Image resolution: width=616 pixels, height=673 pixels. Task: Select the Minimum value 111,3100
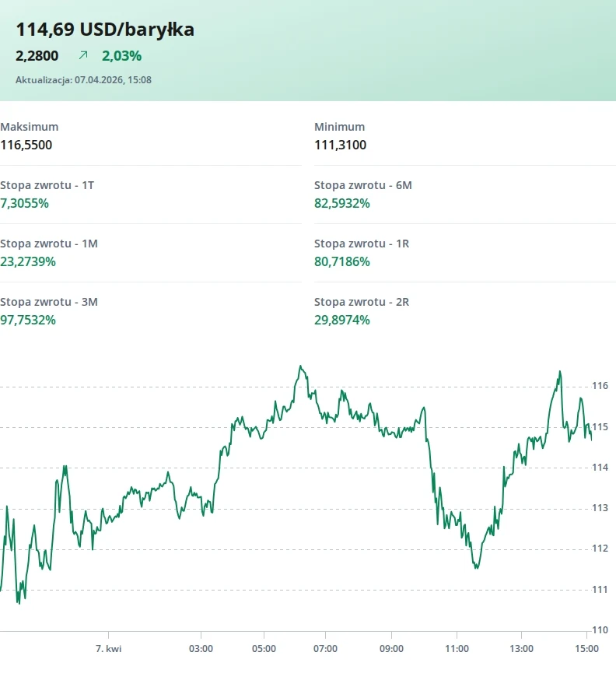[x=340, y=145]
